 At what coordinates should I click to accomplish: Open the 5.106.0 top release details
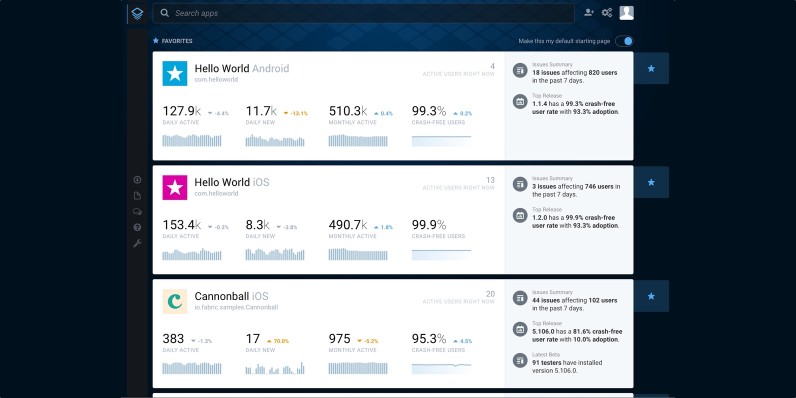click(x=577, y=335)
